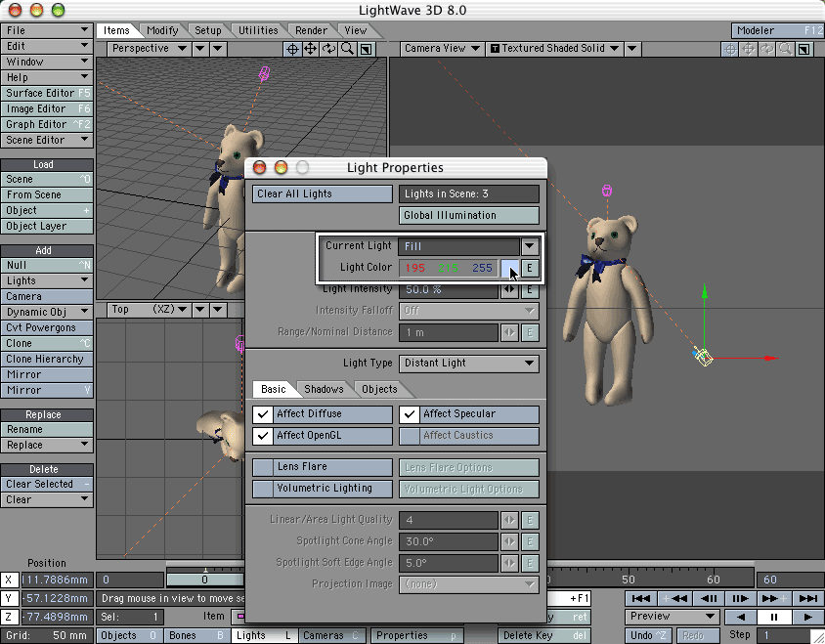Open the Edit menu
The height and width of the screenshot is (644, 825).
tap(47, 46)
